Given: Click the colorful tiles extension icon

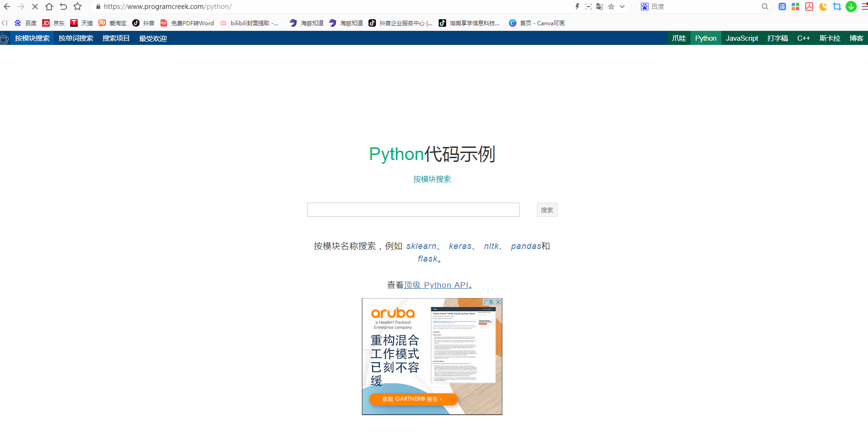Looking at the screenshot, I should click(795, 7).
